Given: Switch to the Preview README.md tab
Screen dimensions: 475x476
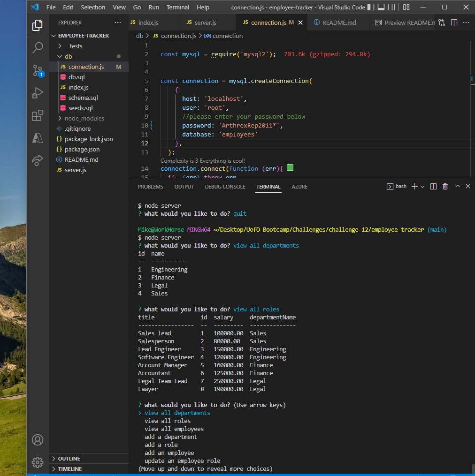Looking at the screenshot, I should coord(404,23).
